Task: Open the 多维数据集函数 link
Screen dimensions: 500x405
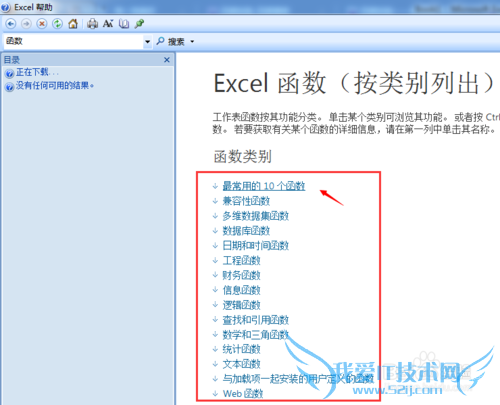Action: tap(256, 216)
